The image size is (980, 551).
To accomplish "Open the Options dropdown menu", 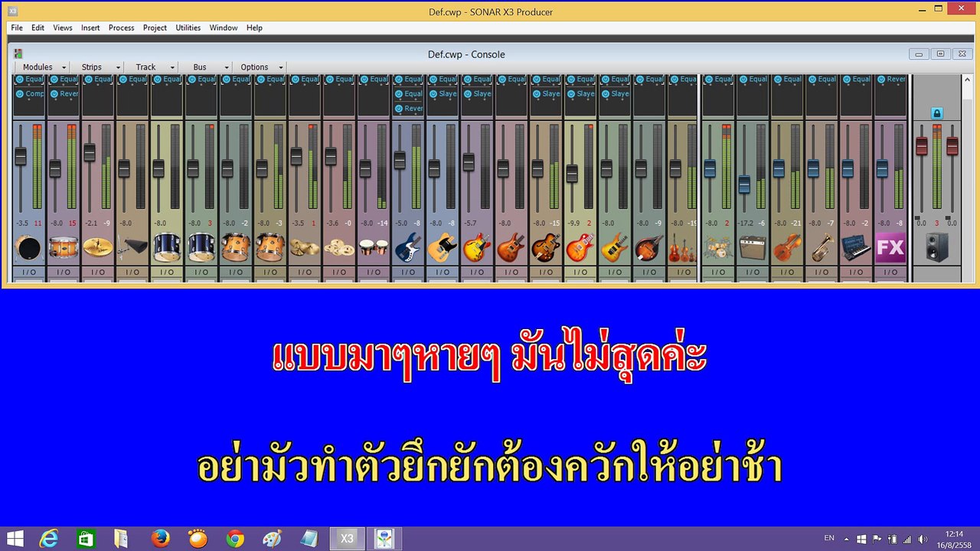I will pyautogui.click(x=260, y=67).
